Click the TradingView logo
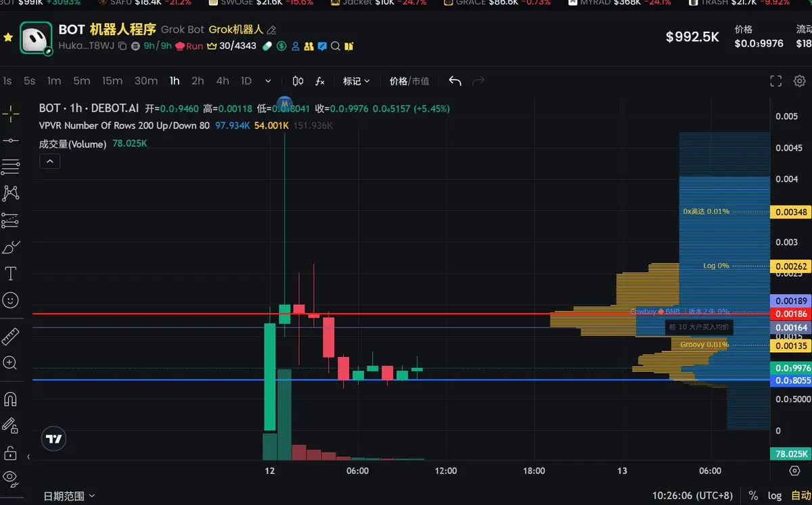 53,439
